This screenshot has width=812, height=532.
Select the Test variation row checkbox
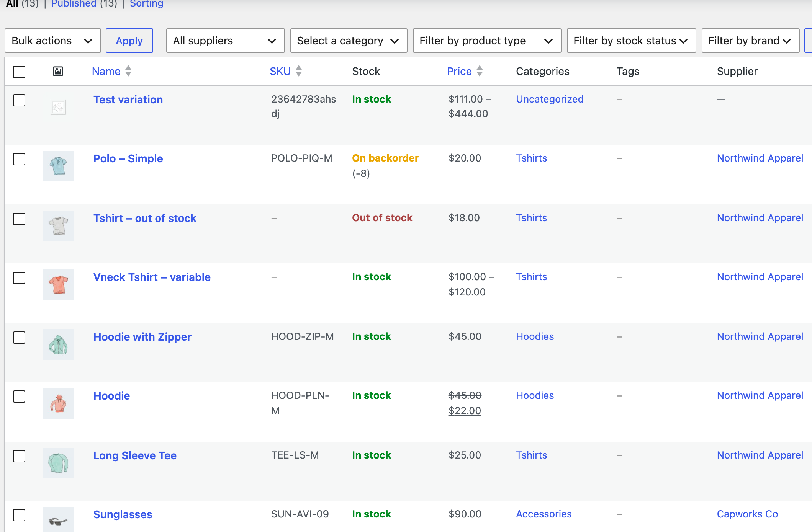[19, 100]
